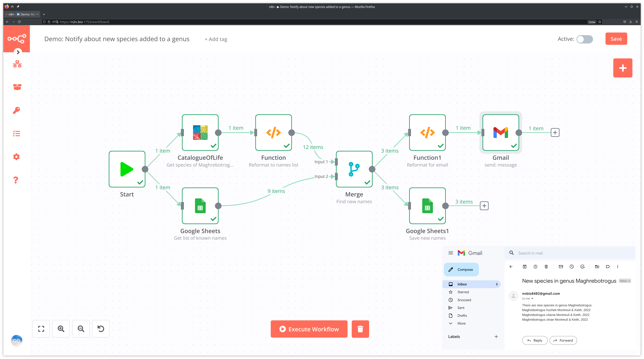The width and height of the screenshot is (644, 359).
Task: Open the Workflows icon in sidebar
Action: coord(17,64)
